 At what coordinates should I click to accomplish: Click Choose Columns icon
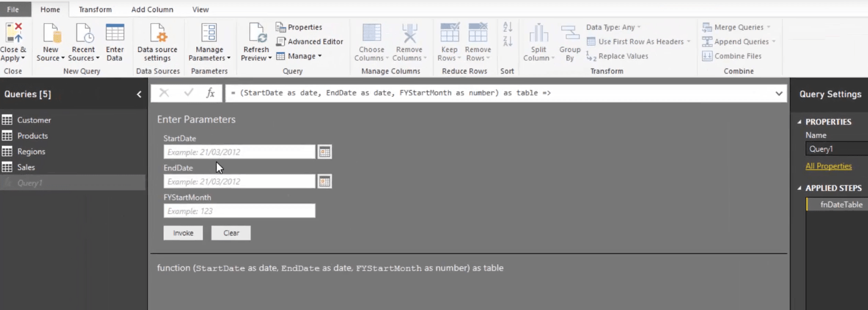pos(372,32)
